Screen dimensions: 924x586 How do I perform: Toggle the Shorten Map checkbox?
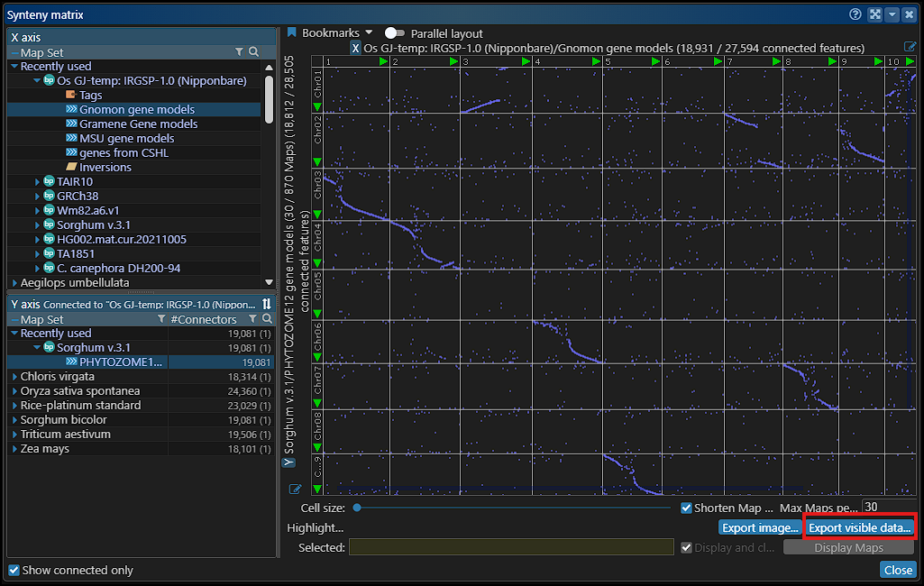coord(686,508)
